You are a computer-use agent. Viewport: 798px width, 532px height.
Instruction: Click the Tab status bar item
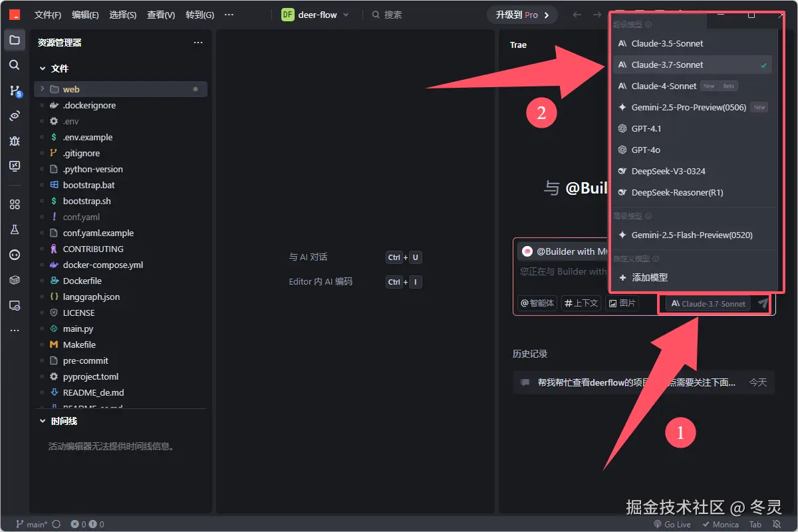click(x=755, y=524)
